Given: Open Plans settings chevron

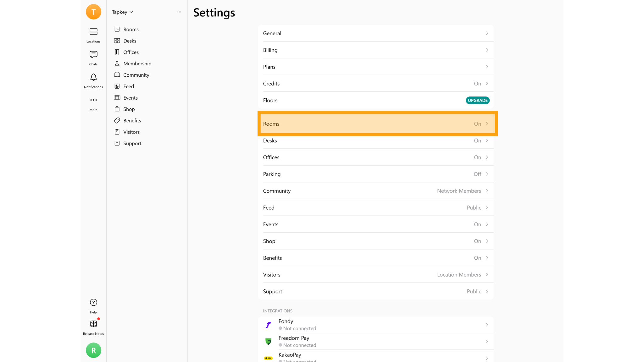Looking at the screenshot, I should (487, 67).
